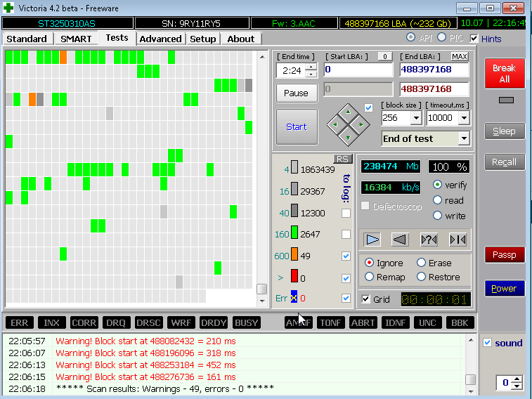The height and width of the screenshot is (399, 532).
Task: Click the red Break All button
Action: coord(505,73)
